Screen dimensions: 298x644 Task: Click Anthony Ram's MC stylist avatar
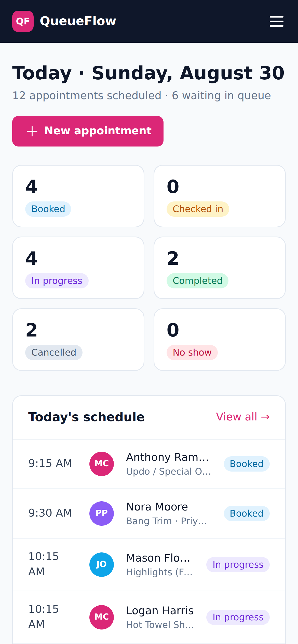102,464
